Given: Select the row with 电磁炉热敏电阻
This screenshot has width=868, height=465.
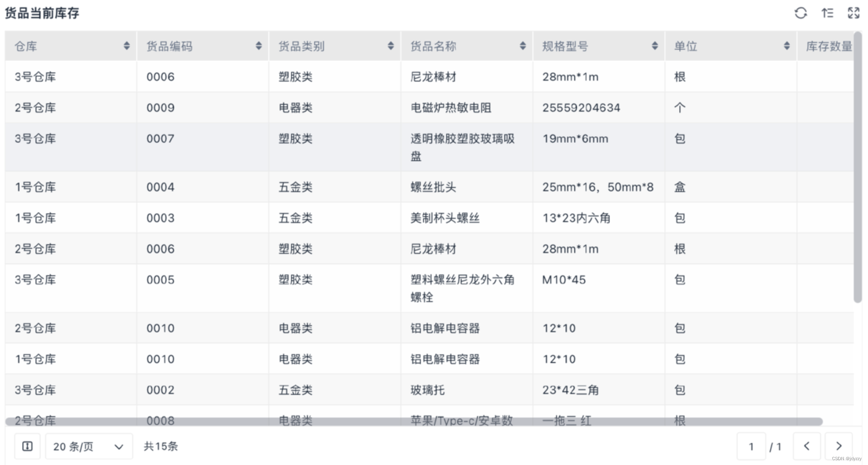Looking at the screenshot, I should pyautogui.click(x=451, y=108).
